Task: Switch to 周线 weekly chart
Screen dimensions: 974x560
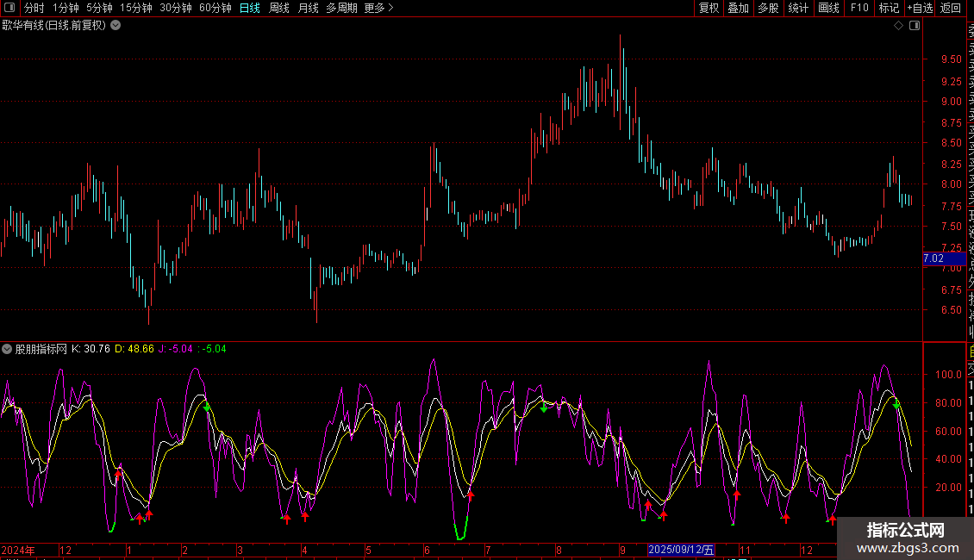Action: click(x=279, y=8)
